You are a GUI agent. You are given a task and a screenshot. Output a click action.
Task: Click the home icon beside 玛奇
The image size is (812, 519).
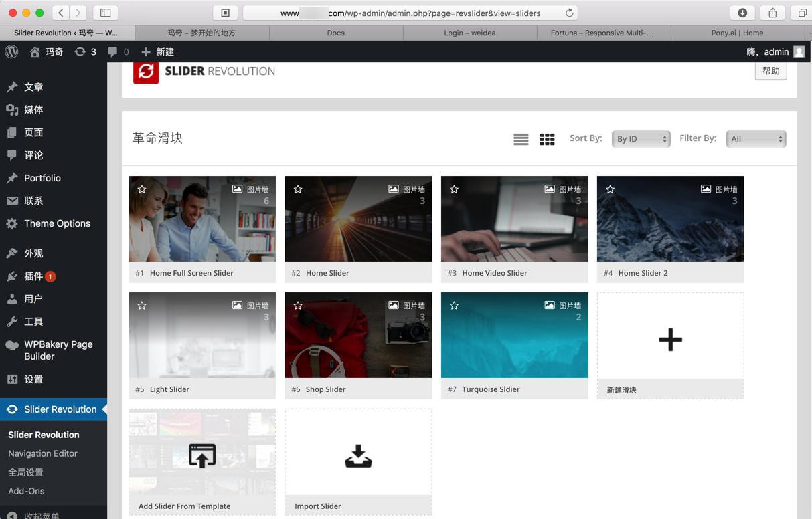pos(35,51)
